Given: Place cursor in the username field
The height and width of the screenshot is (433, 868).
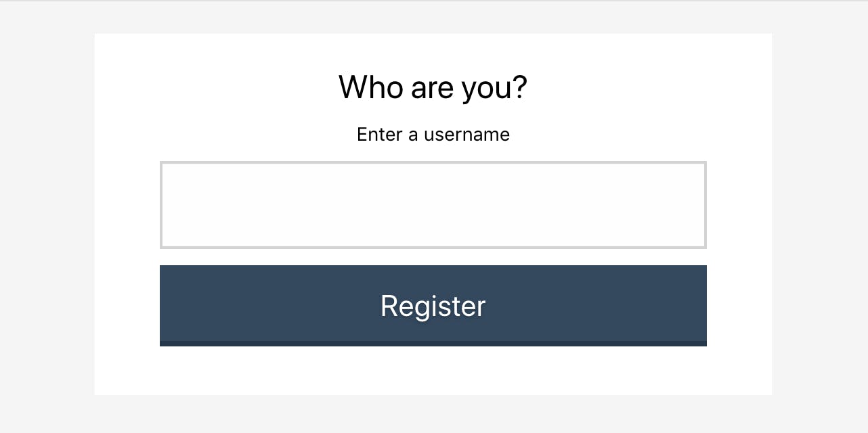Looking at the screenshot, I should coord(433,205).
